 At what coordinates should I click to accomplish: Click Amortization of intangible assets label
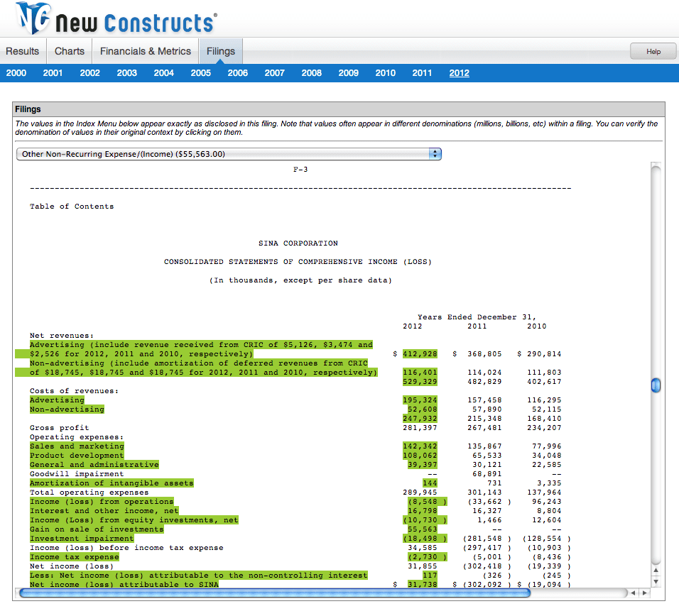coord(112,483)
